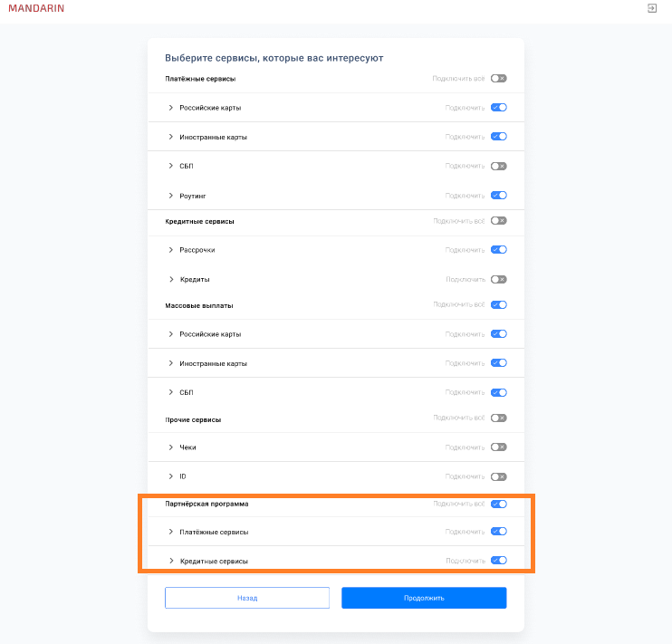Disable 'Подключить всё' for Партнёрская программа
672x644 pixels.
[498, 504]
